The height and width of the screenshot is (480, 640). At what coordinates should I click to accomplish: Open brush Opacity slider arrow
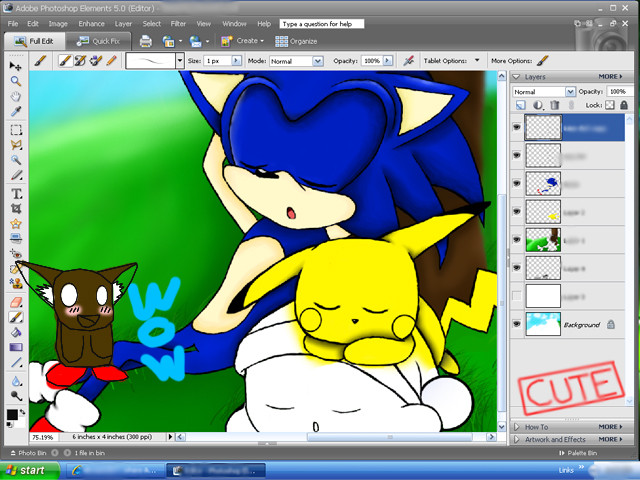[388, 60]
